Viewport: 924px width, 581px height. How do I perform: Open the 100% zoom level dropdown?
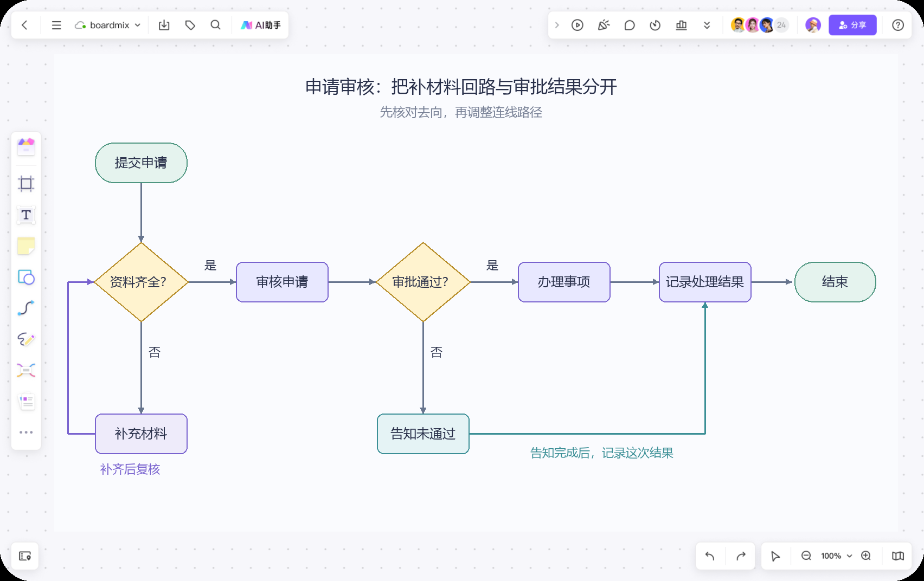pos(836,556)
